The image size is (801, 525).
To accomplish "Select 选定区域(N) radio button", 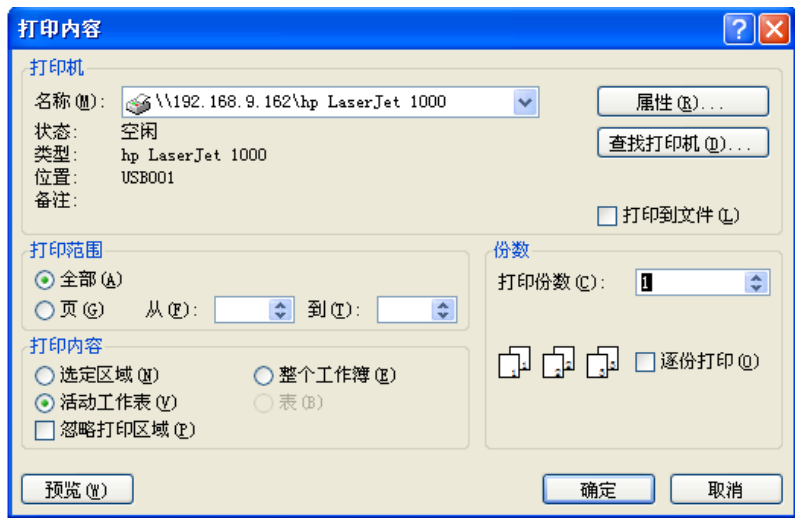I will pyautogui.click(x=44, y=375).
